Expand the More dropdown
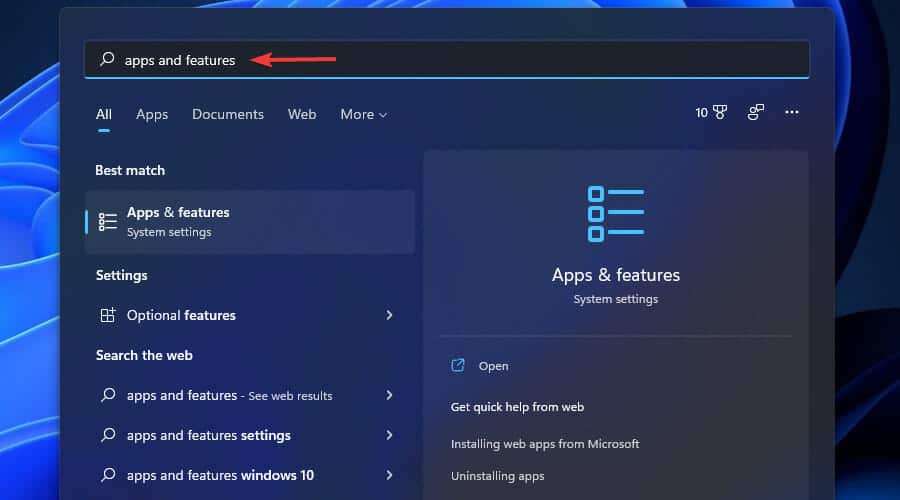The image size is (900, 500). 363,114
